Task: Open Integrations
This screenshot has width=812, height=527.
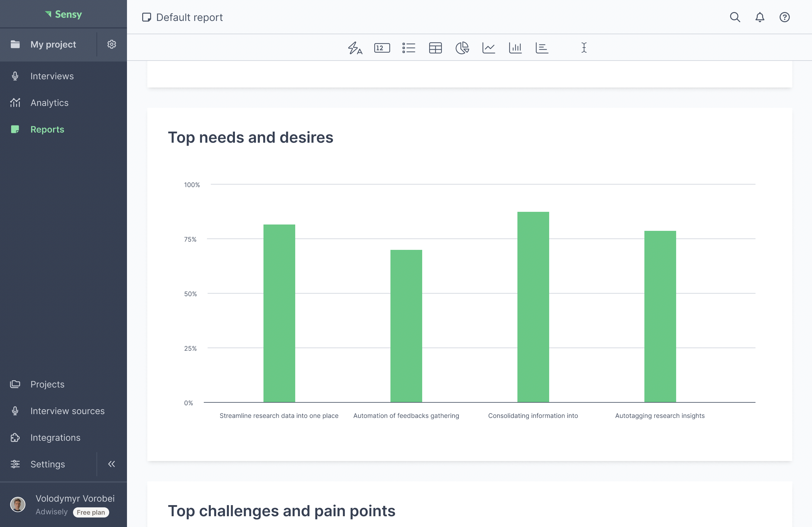Action: 55,437
